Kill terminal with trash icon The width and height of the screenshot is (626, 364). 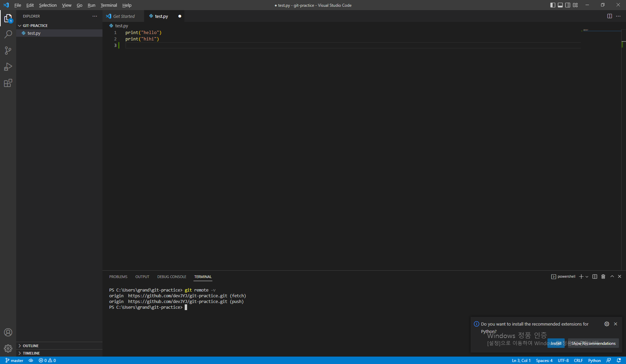pyautogui.click(x=603, y=276)
